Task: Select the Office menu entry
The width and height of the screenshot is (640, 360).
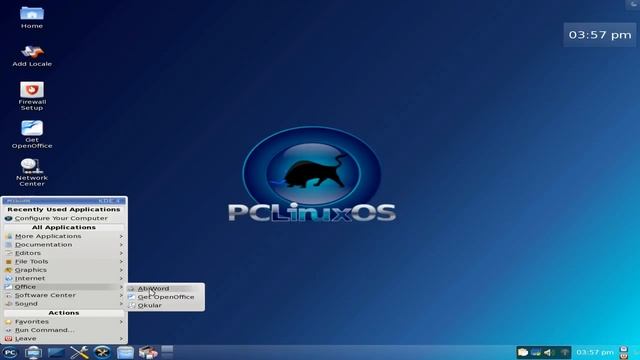Action: [64, 287]
